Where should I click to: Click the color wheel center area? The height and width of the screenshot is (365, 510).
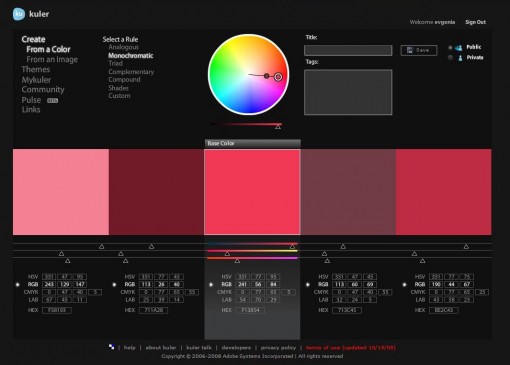pyautogui.click(x=248, y=74)
